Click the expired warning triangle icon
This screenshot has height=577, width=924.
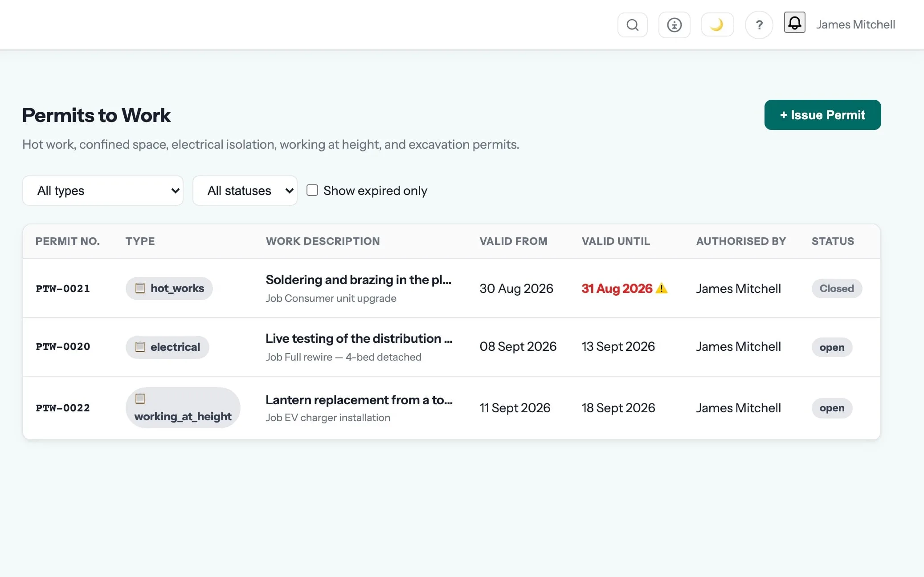pyautogui.click(x=662, y=288)
